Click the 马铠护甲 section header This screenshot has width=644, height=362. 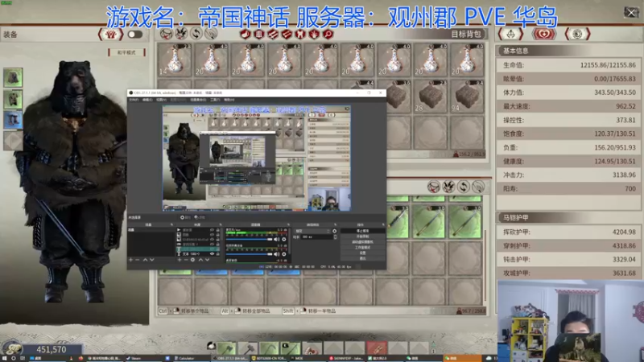[568, 217]
